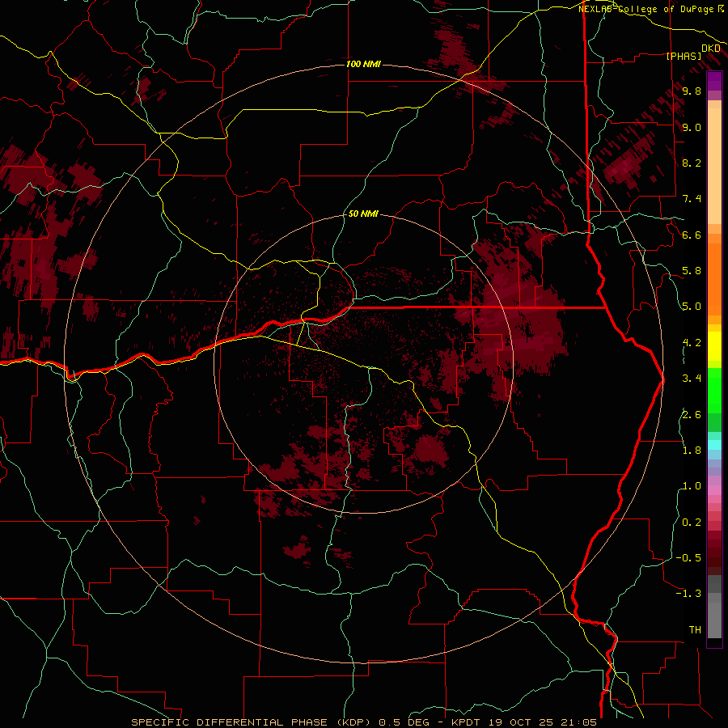Screen dimensions: 728x728
Task: Click the 9.0 value on the color scale
Action: pyautogui.click(x=692, y=127)
